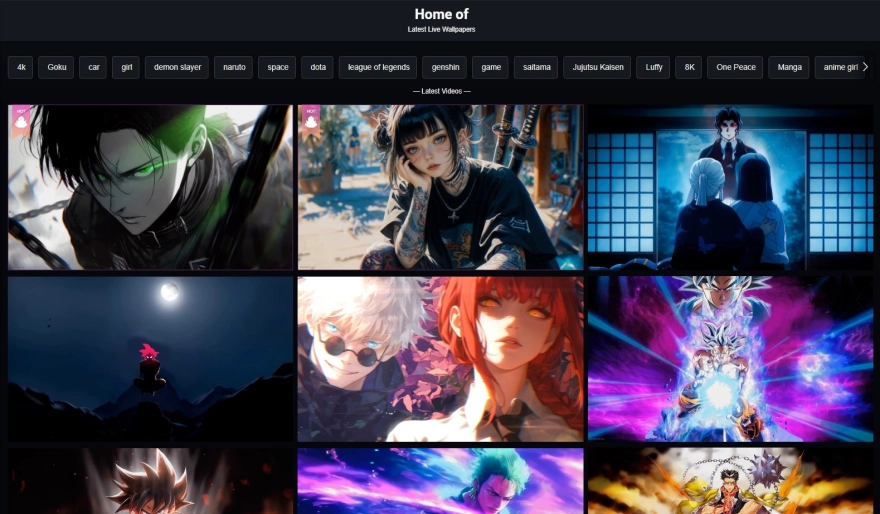Screen dimensions: 880x514
Task: Click the Manga tag
Action: 789,67
